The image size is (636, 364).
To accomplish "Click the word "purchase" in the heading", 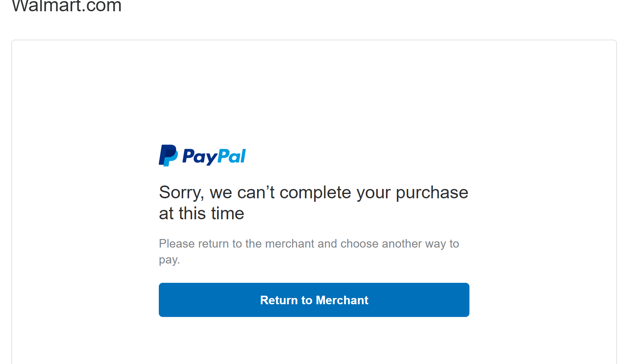I will (x=432, y=192).
